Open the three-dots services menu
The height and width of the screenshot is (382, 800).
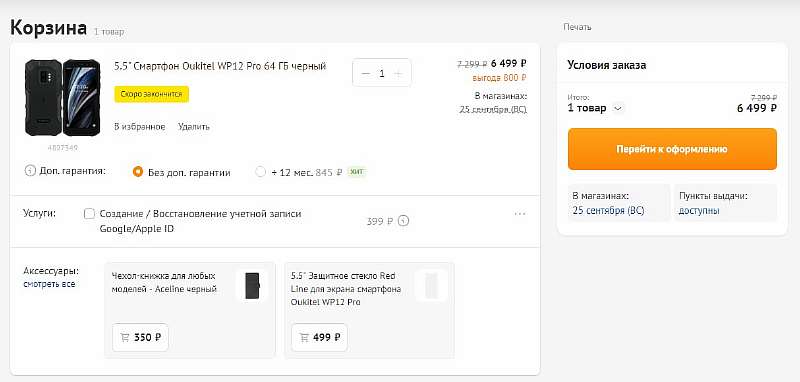(520, 214)
